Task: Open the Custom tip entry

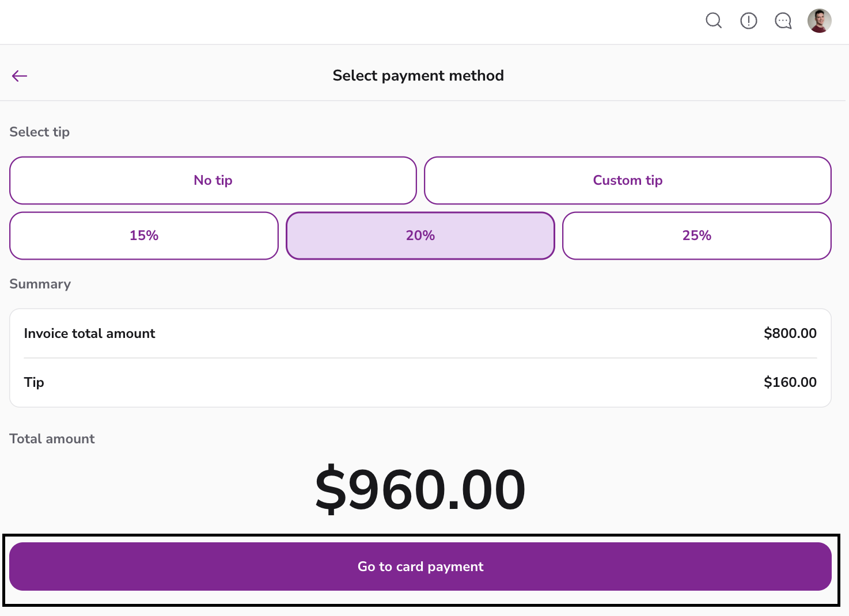Action: (628, 180)
